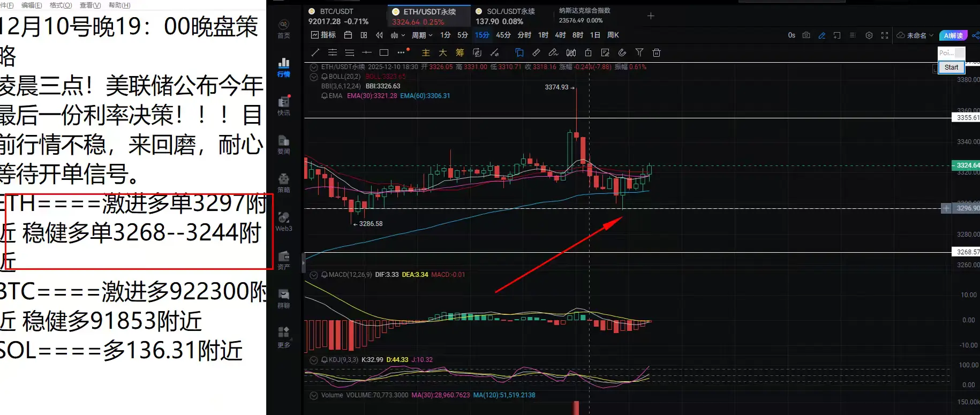Select the 1日 timeframe
This screenshot has height=415, width=980.
(595, 35)
